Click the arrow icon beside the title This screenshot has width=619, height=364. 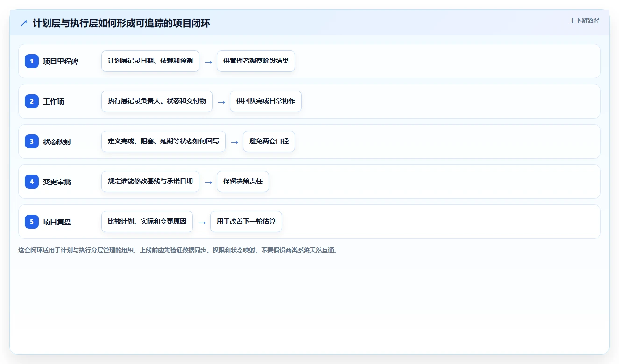[x=24, y=23]
